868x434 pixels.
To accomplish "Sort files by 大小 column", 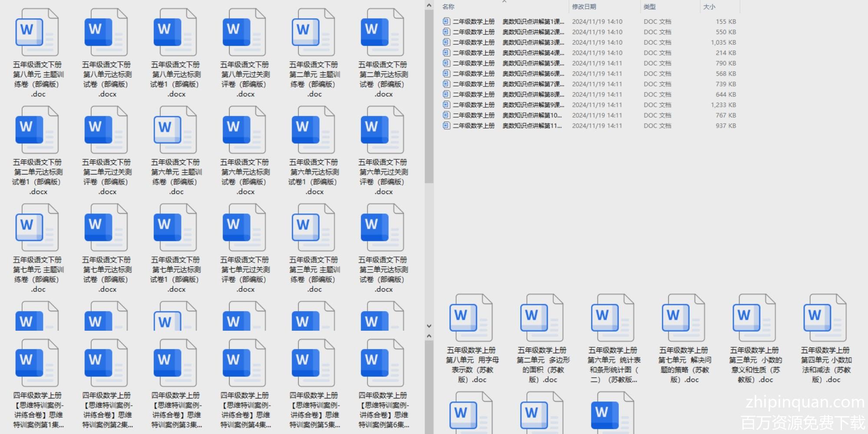I will pos(709,7).
